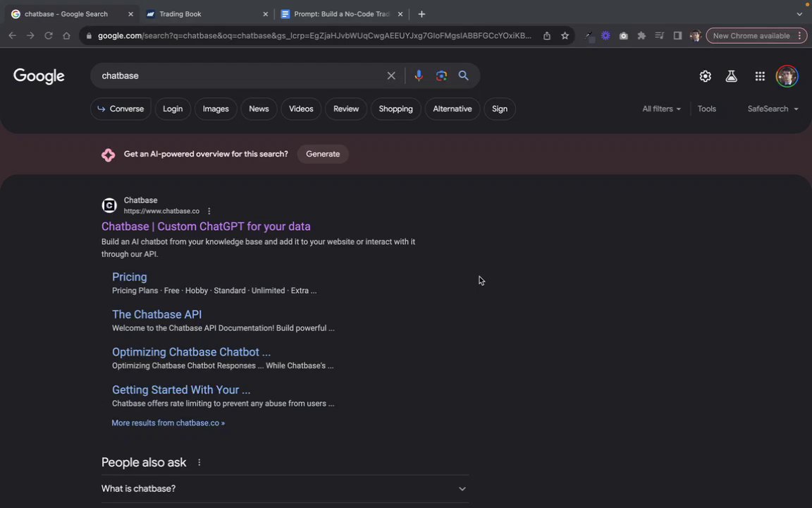Viewport: 812px width, 508px height.
Task: Click More results from chatbase.co
Action: coord(168,423)
